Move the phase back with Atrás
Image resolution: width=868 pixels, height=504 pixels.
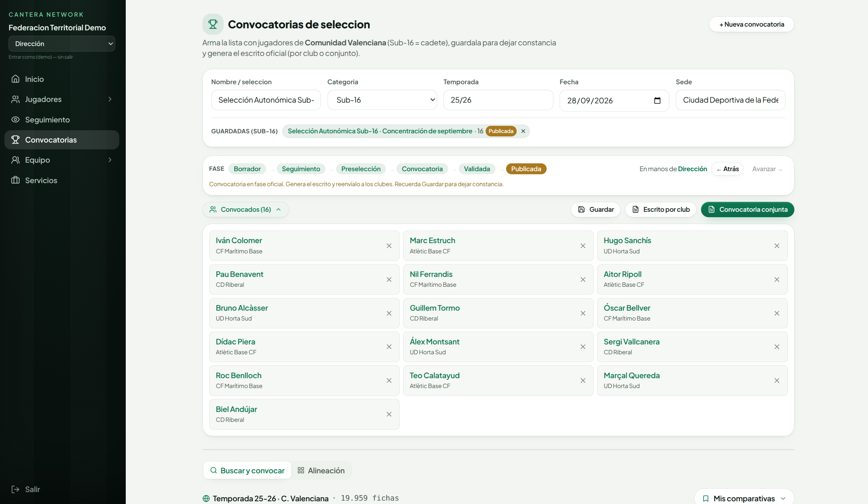click(728, 169)
